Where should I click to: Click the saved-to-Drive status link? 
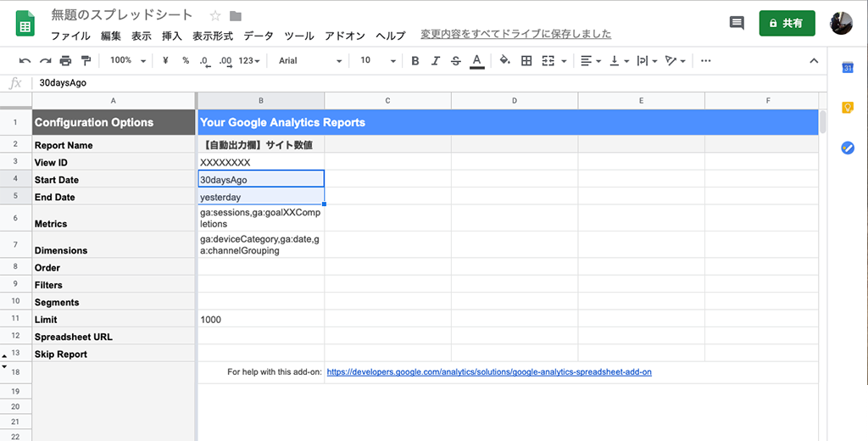point(516,35)
